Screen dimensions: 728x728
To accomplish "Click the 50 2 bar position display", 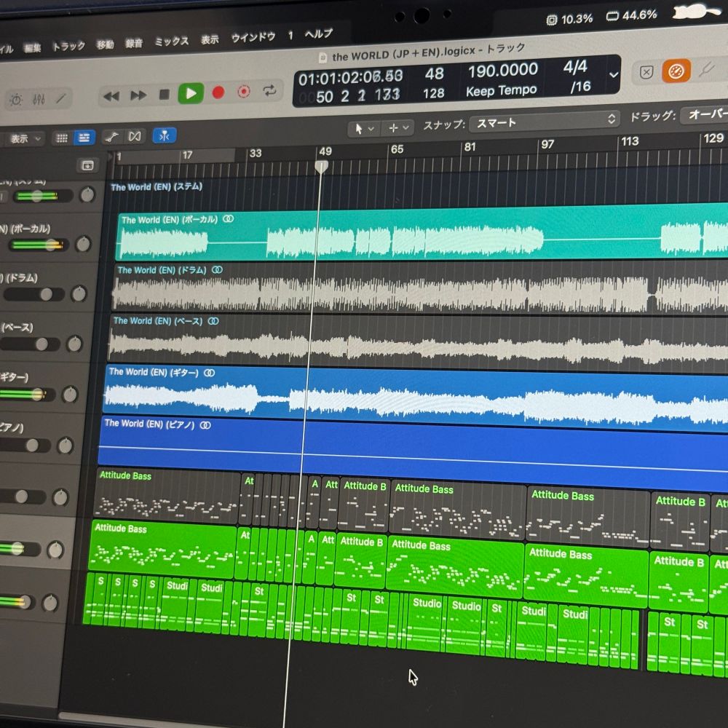I will pyautogui.click(x=357, y=96).
